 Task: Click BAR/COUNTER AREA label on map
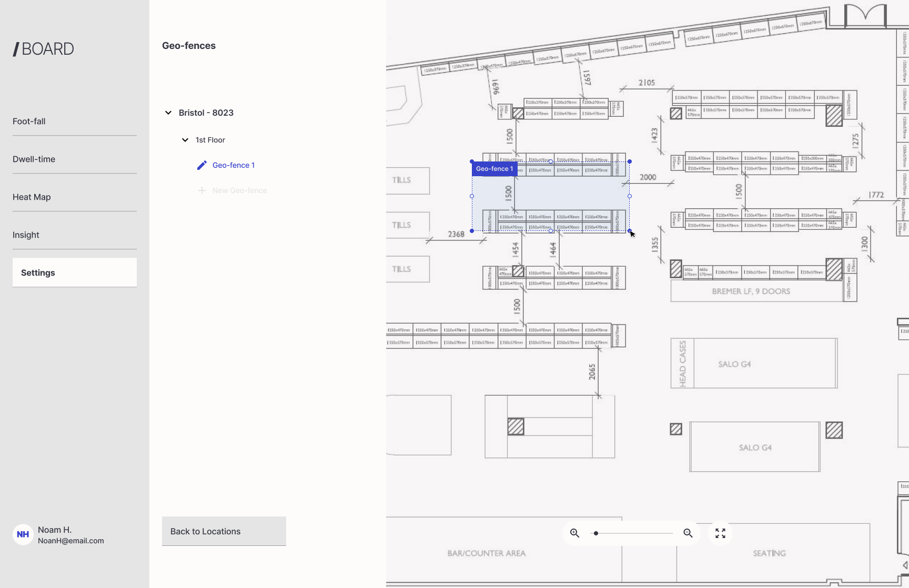[487, 553]
